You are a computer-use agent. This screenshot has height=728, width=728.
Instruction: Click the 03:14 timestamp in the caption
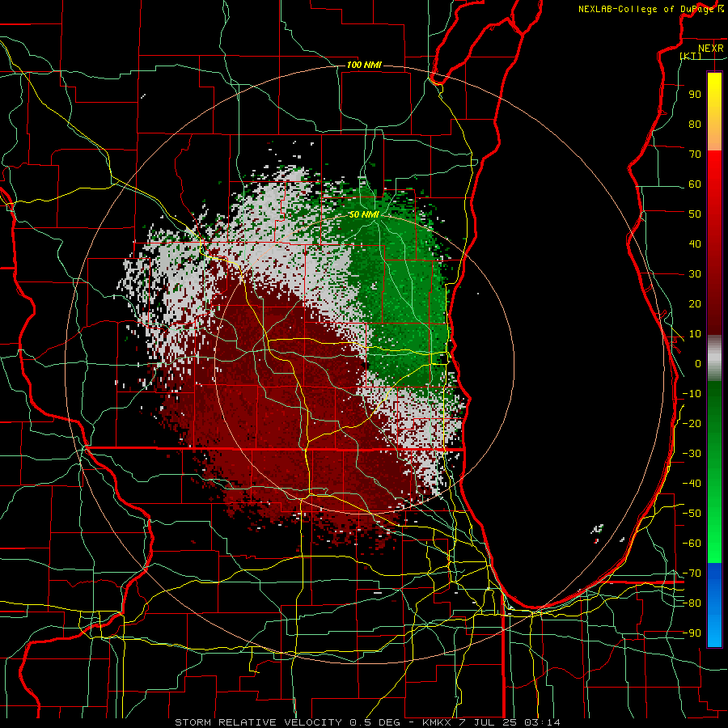click(542, 722)
